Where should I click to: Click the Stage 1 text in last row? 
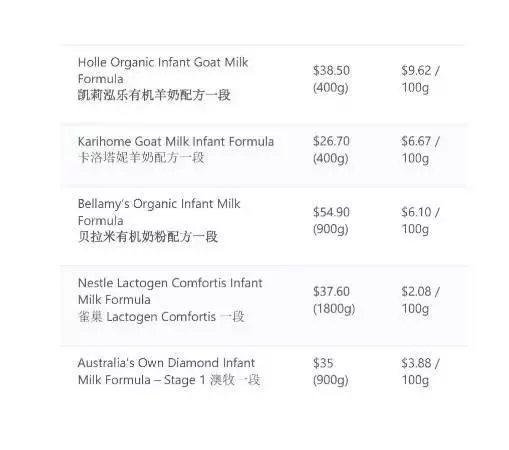pyautogui.click(x=184, y=380)
